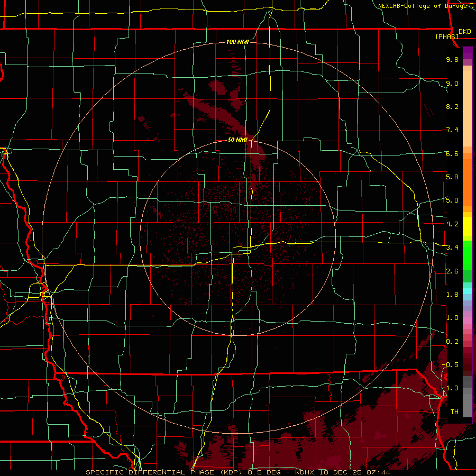476x476 pixels.
Task: Click the 5.0 scale value
Action: (x=452, y=200)
